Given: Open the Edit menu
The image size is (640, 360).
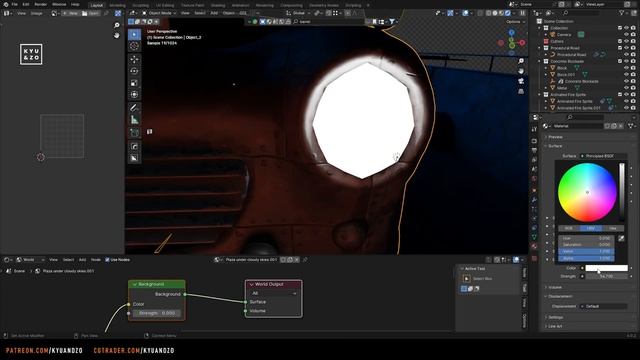Looking at the screenshot, I should 26,4.
